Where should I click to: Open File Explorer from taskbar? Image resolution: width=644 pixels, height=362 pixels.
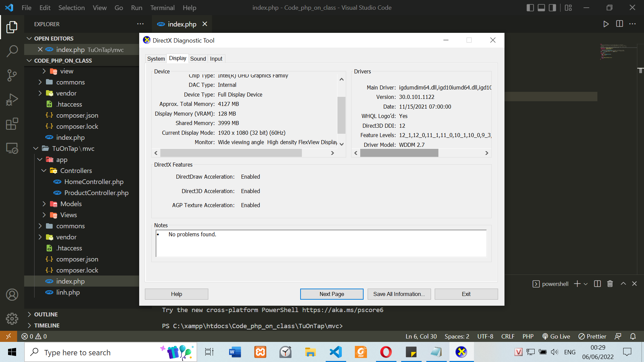310,352
